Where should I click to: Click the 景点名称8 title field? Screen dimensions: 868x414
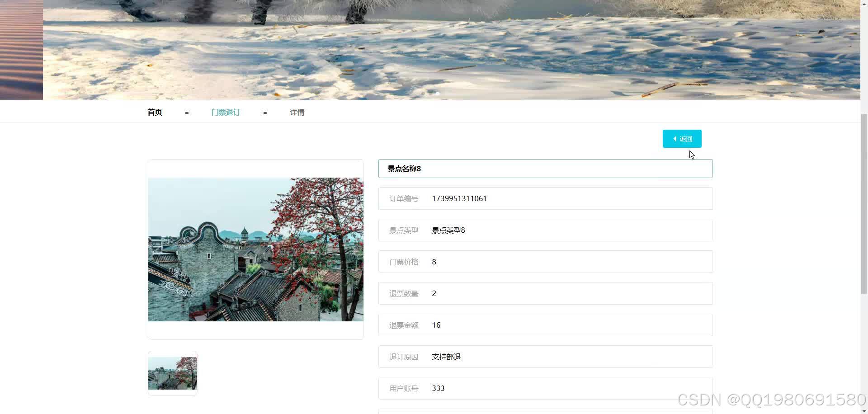tap(546, 169)
